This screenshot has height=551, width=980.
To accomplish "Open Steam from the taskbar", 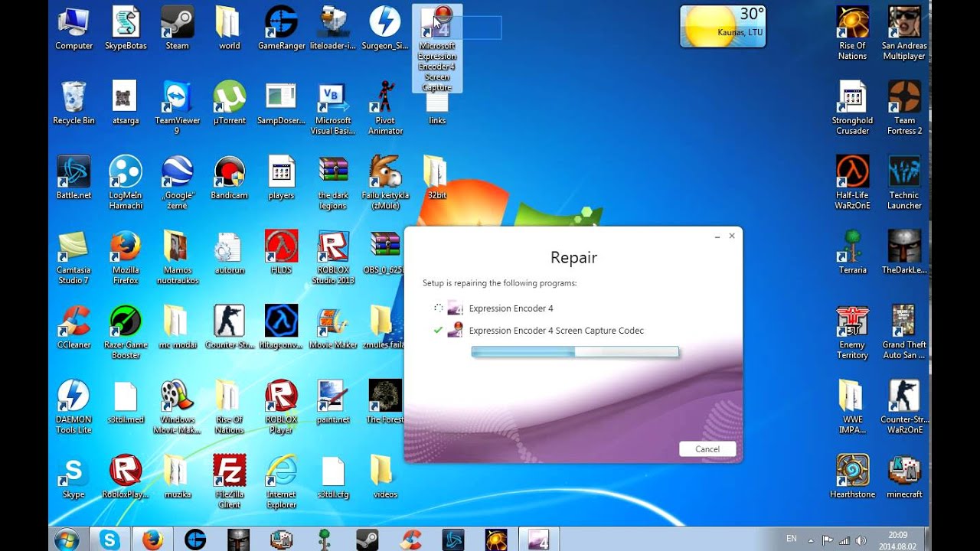I will point(367,540).
